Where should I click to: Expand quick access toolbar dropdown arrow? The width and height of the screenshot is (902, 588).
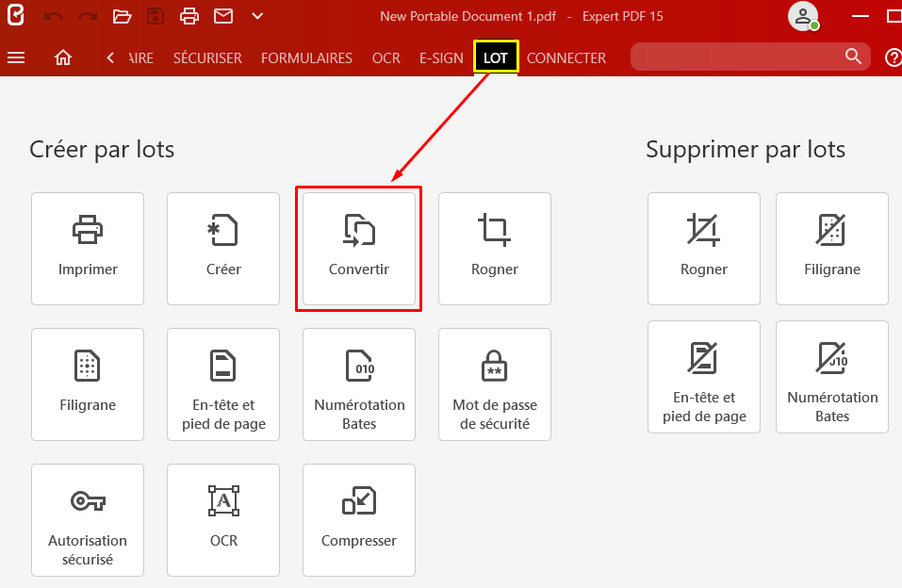click(257, 16)
